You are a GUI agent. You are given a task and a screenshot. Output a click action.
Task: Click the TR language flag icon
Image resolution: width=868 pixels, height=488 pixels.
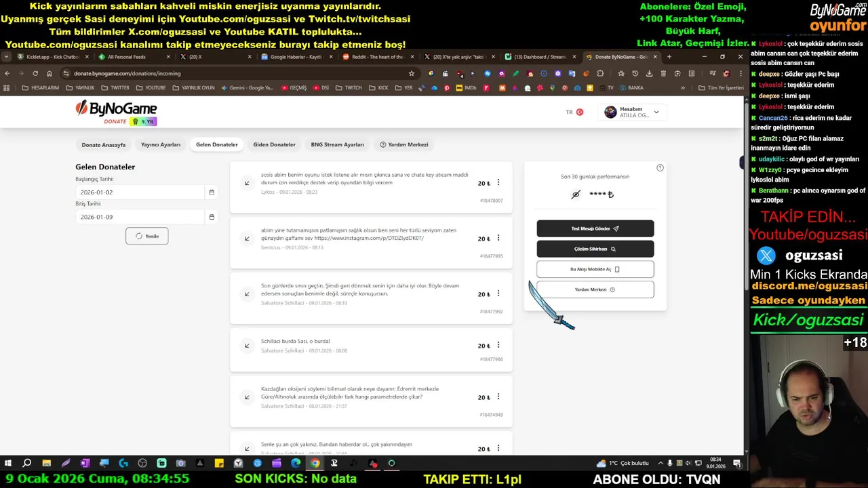click(x=580, y=112)
